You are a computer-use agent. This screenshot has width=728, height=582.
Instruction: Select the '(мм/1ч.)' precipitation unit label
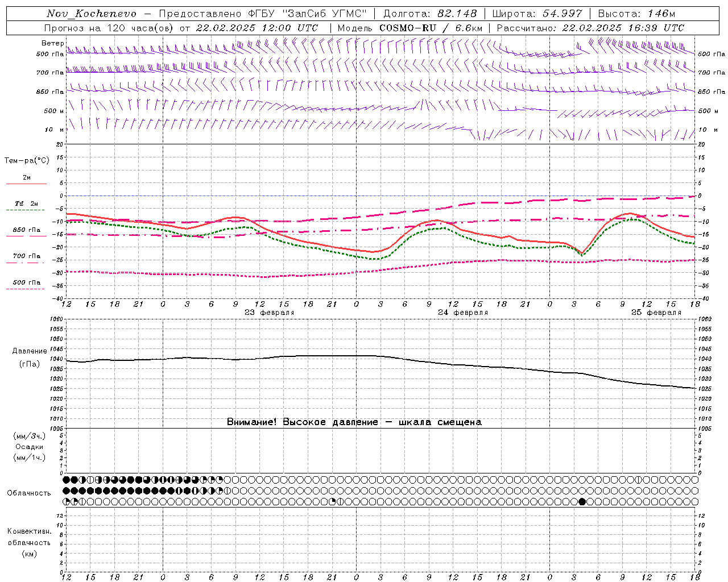30,458
